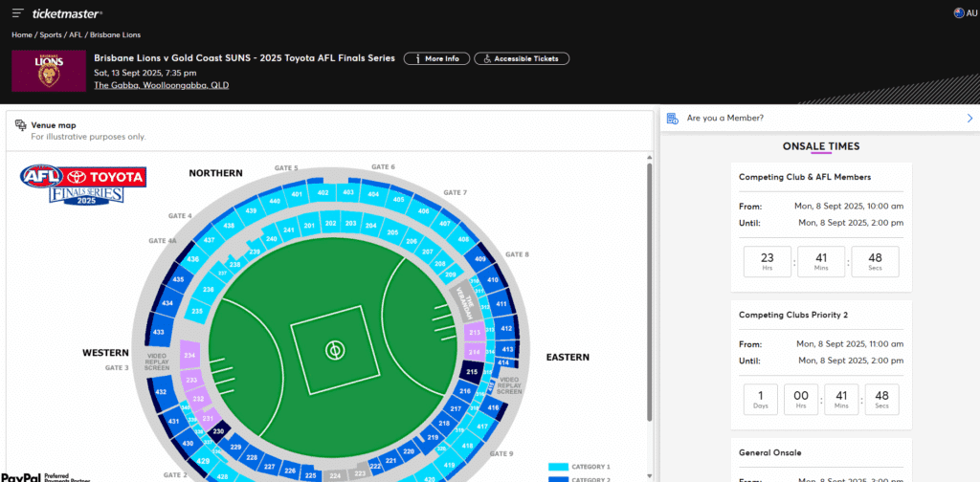980x482 pixels.
Task: Select section 202 on the map
Action: click(x=331, y=224)
